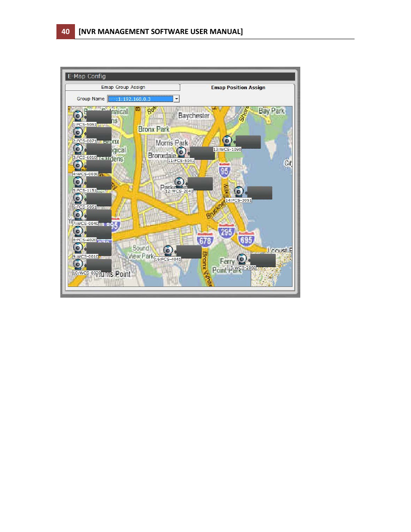This screenshot has width=411, height=532.
Task: Click the E-Map Config title bar
Action: point(180,76)
